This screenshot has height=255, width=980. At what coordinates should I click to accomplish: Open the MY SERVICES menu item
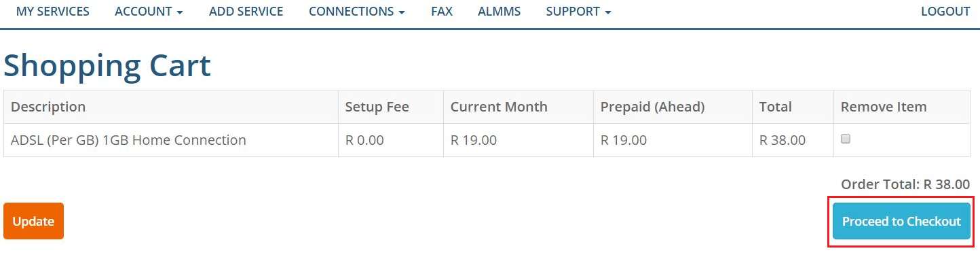(x=53, y=12)
